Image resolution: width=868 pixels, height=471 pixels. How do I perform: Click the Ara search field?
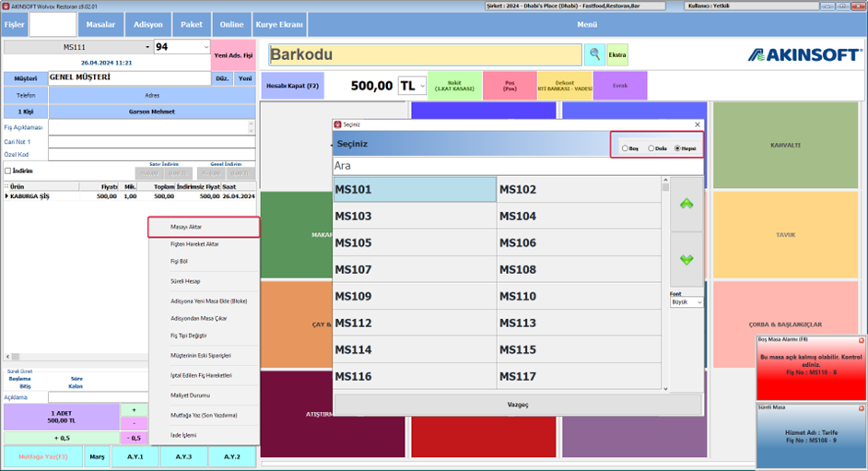click(x=518, y=166)
